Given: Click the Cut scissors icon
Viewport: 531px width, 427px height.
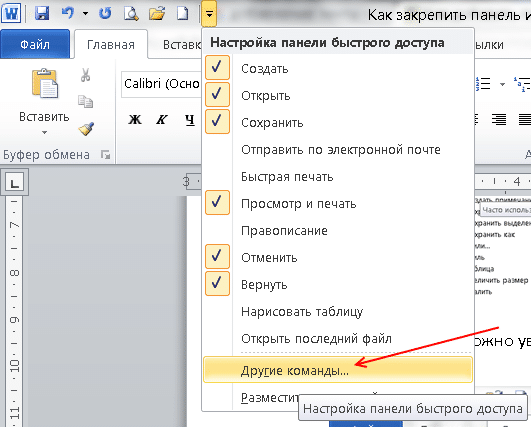Looking at the screenshot, I should point(86,75).
